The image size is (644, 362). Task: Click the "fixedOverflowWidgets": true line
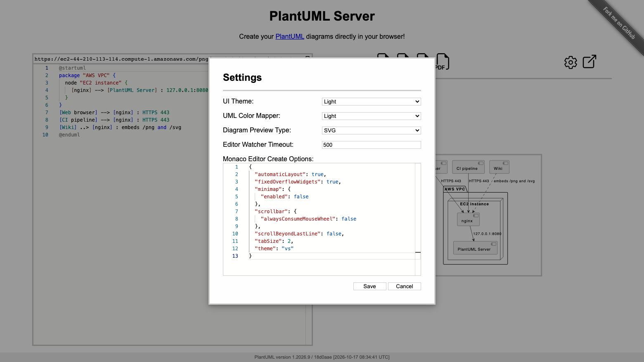point(298,182)
